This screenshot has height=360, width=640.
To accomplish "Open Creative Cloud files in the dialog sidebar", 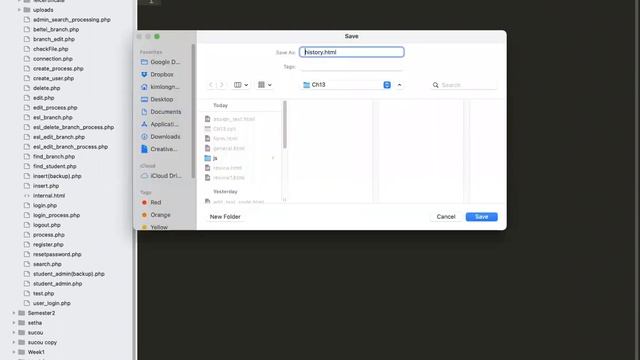I will tap(159, 149).
